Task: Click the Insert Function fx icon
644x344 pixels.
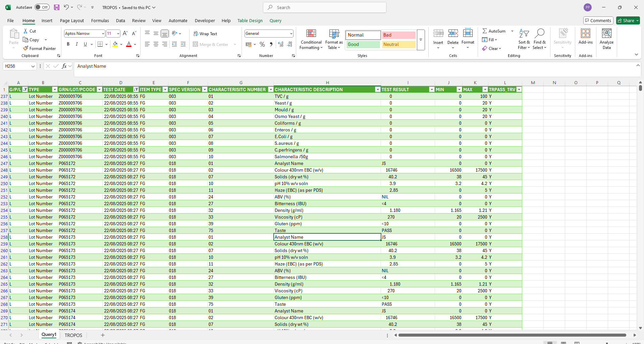Action: tap(64, 66)
